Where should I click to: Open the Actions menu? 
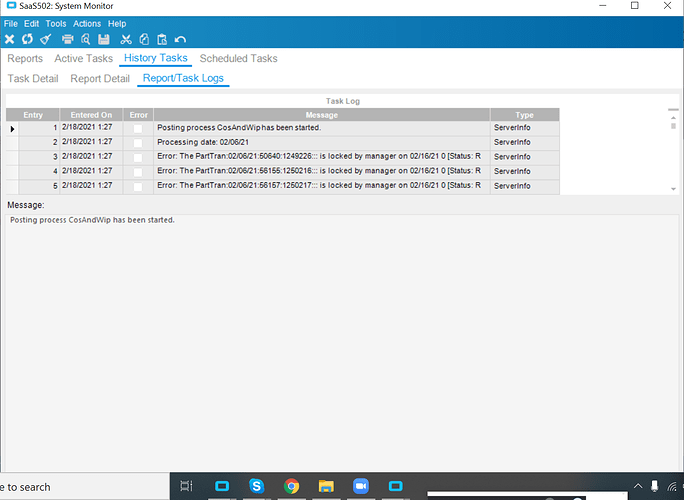pyautogui.click(x=87, y=24)
